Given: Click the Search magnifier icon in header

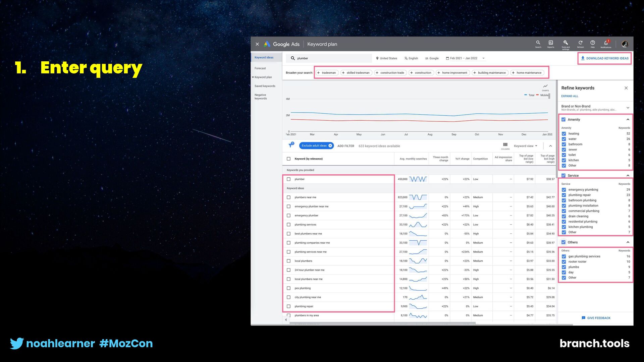Looking at the screenshot, I should pos(538,43).
